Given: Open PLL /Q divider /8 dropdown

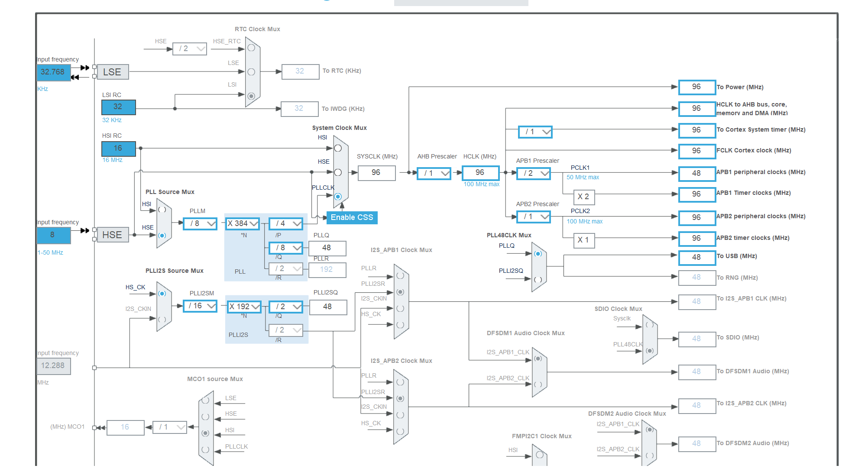Looking at the screenshot, I should click(x=286, y=248).
